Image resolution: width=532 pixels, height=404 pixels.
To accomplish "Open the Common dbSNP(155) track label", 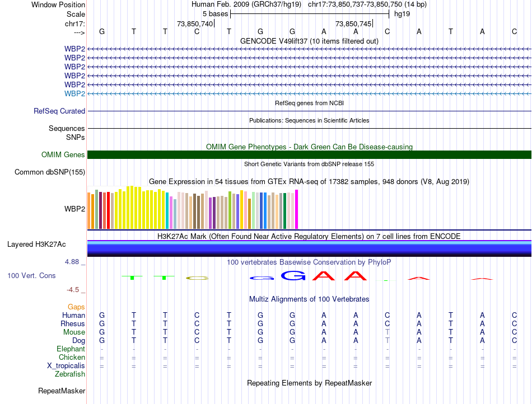I will point(50,172).
